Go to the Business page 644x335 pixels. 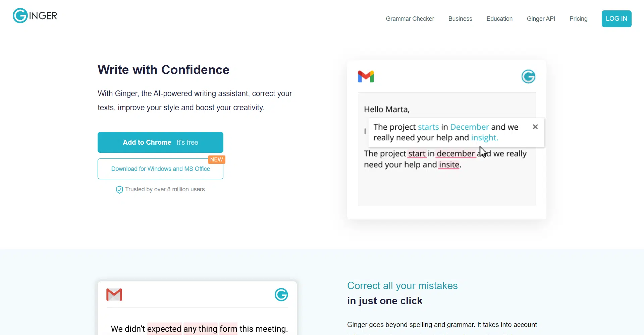[x=460, y=19]
